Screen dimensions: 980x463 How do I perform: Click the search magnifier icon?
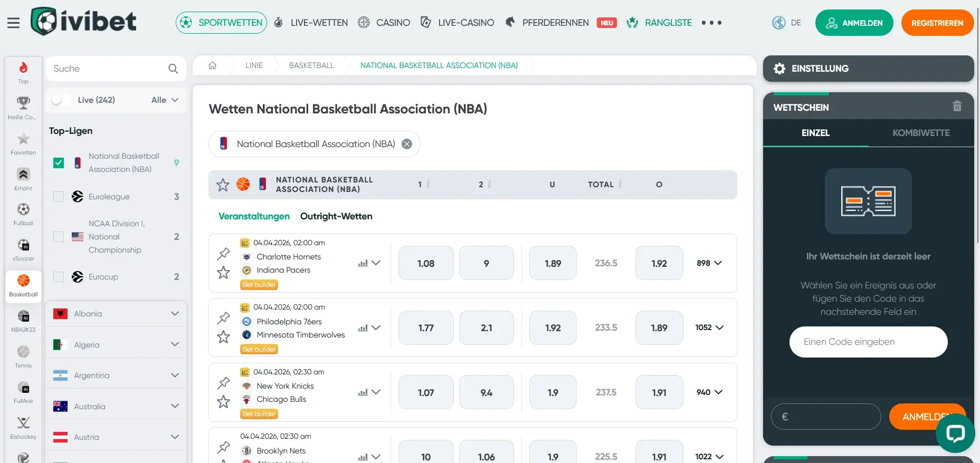coord(173,69)
